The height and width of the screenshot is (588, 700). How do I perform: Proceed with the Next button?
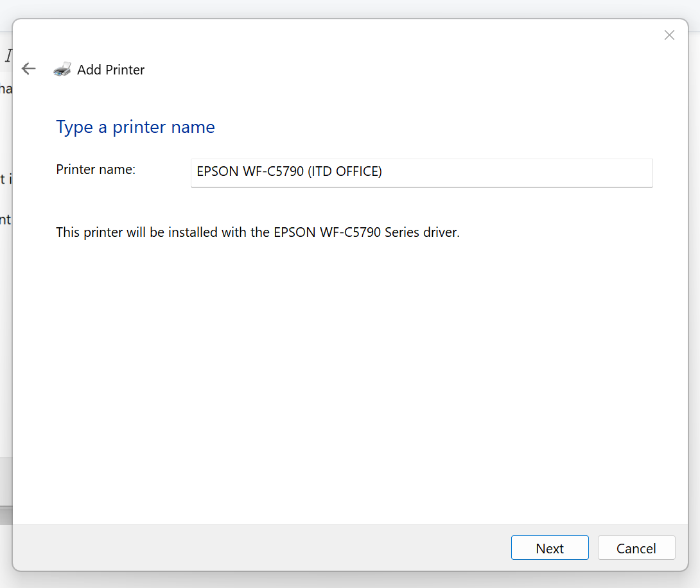coord(550,548)
